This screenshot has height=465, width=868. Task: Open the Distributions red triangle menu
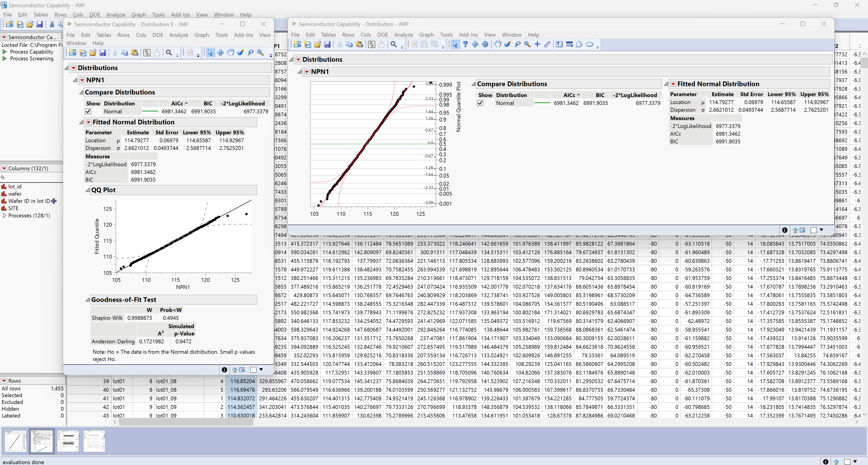click(x=299, y=59)
